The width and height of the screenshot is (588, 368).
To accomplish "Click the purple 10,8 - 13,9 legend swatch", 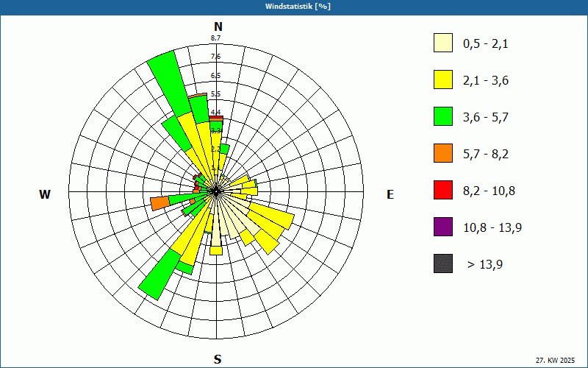I will tap(443, 227).
